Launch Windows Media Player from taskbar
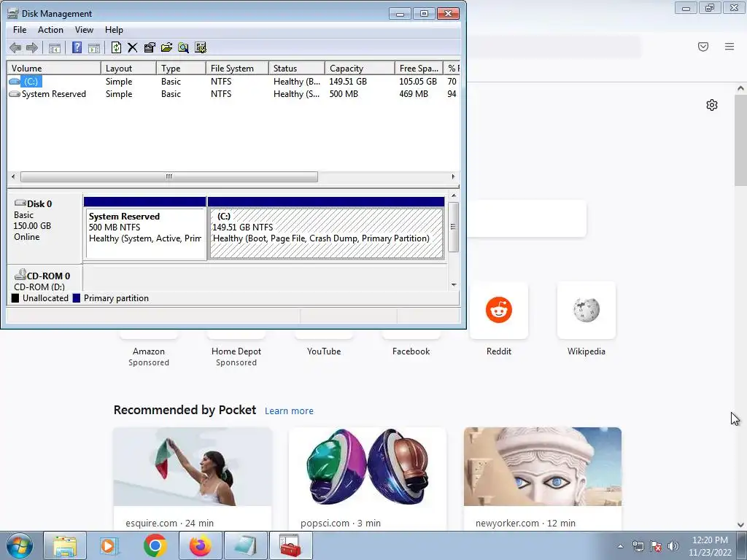 click(x=109, y=545)
